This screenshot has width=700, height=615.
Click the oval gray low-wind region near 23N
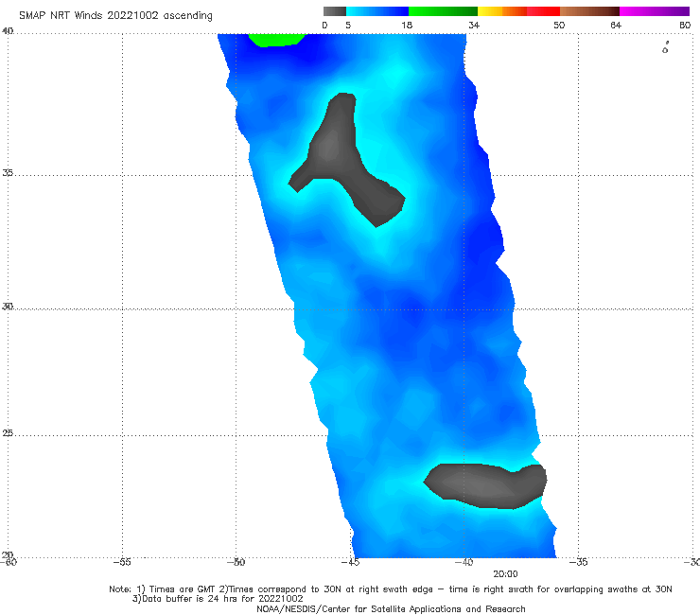[x=485, y=486]
